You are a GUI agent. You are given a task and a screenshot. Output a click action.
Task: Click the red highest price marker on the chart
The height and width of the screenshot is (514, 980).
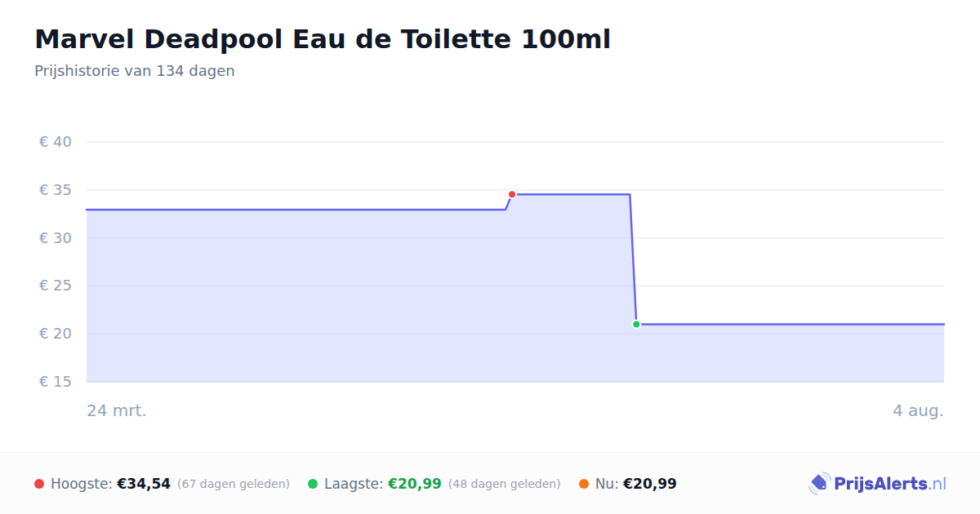tap(512, 194)
